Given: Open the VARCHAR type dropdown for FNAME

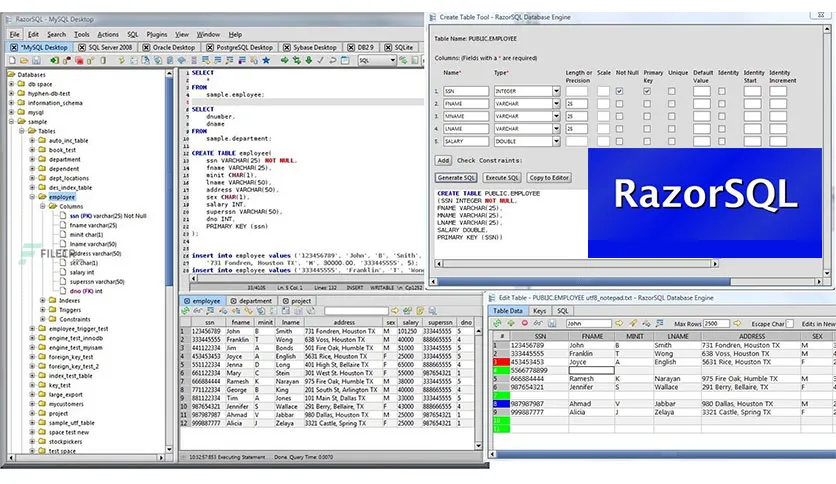Looking at the screenshot, I should [x=556, y=103].
